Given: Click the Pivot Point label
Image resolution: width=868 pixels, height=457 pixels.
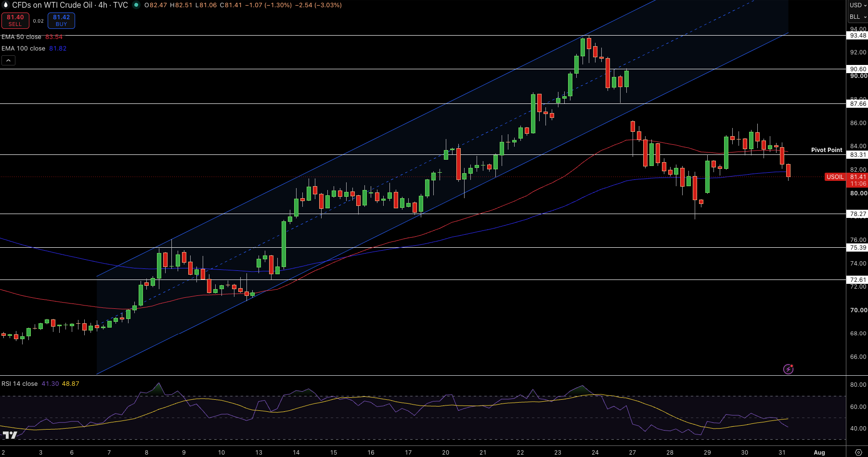Looking at the screenshot, I should 827,150.
